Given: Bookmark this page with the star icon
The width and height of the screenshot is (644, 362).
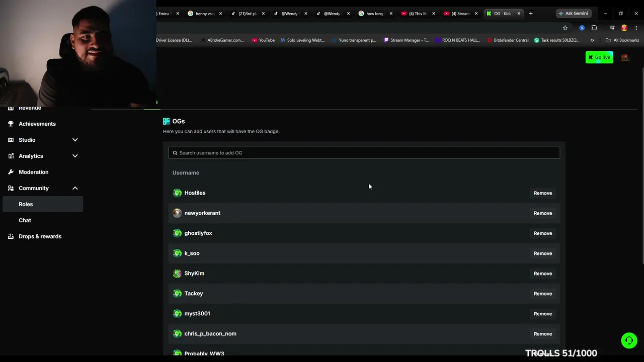Looking at the screenshot, I should pyautogui.click(x=565, y=28).
